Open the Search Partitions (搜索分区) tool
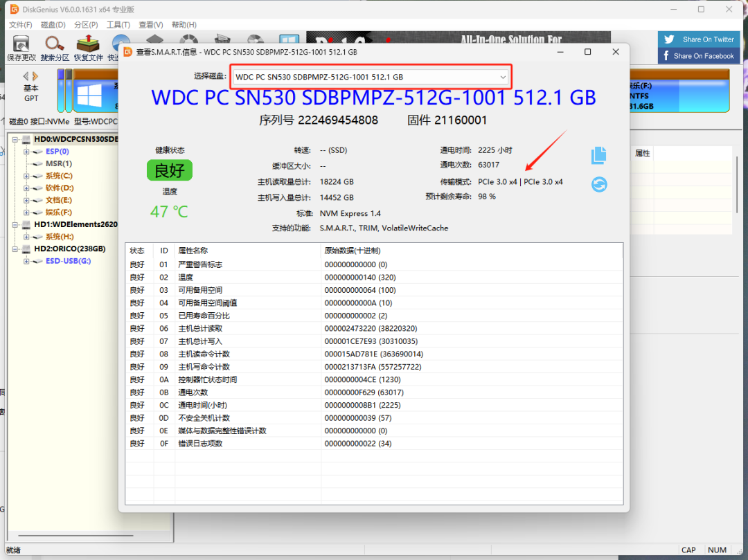Image resolution: width=748 pixels, height=560 pixels. [55, 44]
